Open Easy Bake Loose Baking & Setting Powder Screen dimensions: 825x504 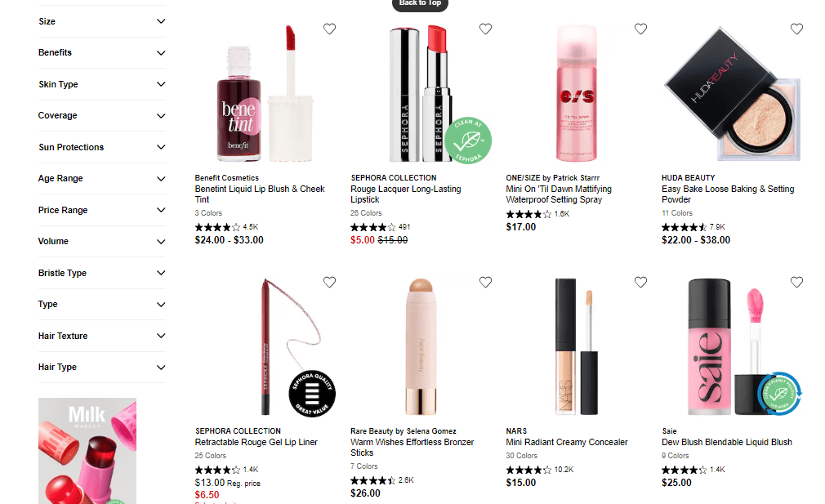[x=728, y=194]
